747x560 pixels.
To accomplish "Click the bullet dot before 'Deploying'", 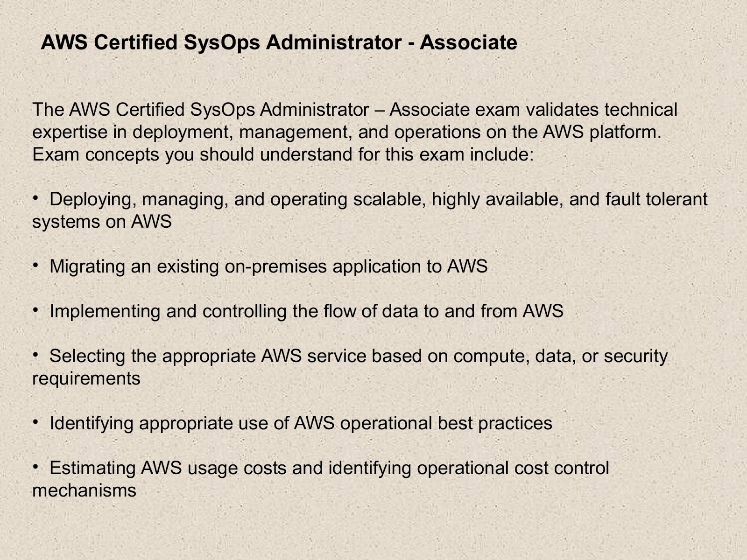I will (35, 198).
